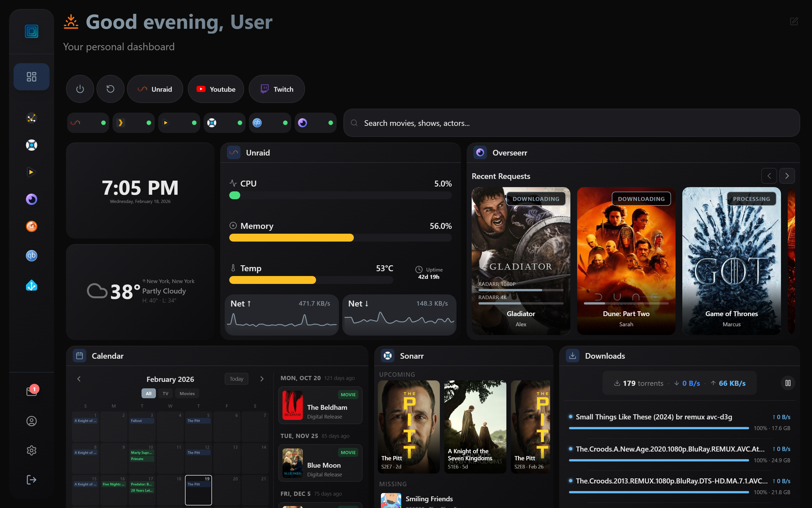This screenshot has height=508, width=812.
Task: Open the orange play icon in sidebar
Action: (32, 172)
